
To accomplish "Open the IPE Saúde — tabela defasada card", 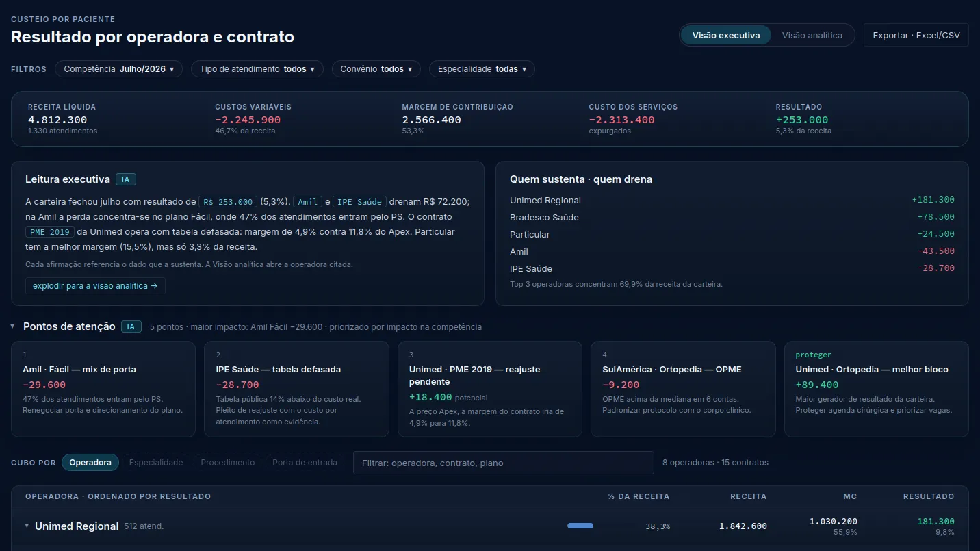I will 296,389.
